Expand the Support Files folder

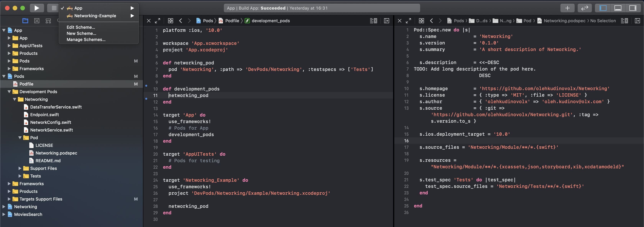point(20,168)
